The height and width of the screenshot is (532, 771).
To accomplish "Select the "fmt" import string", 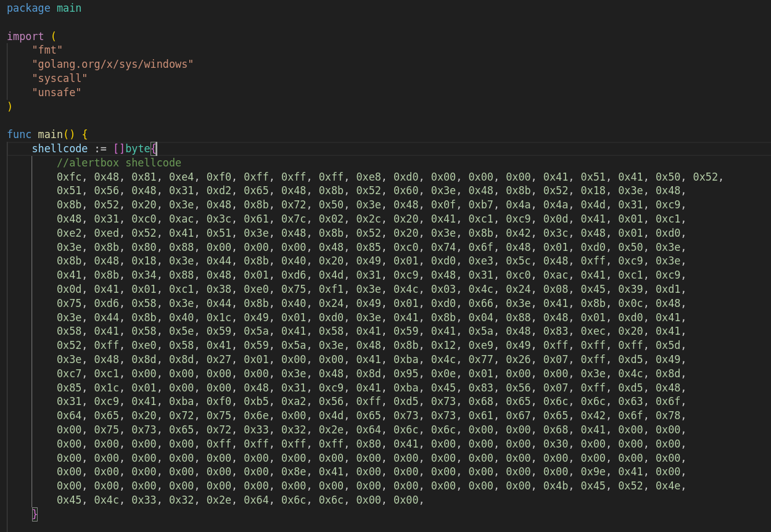I will (47, 51).
